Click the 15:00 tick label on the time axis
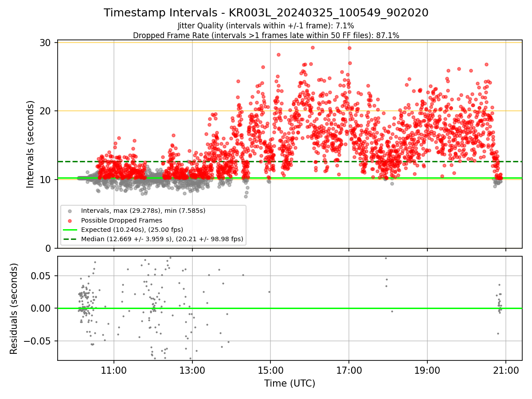 [x=270, y=370]
